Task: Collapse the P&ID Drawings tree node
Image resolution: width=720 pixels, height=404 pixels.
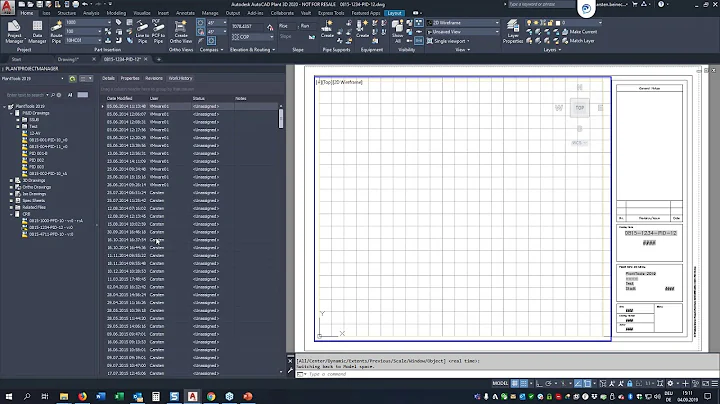Action: (x=11, y=113)
